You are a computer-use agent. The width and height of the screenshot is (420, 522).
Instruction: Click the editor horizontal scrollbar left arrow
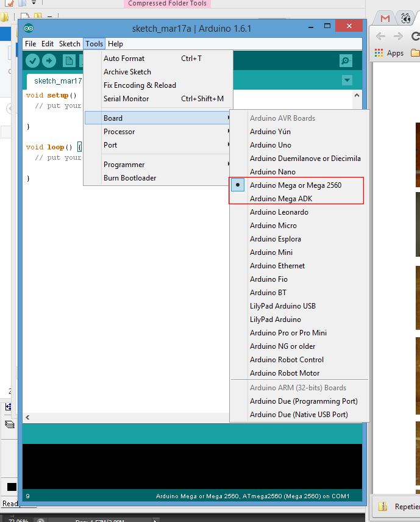(x=27, y=418)
